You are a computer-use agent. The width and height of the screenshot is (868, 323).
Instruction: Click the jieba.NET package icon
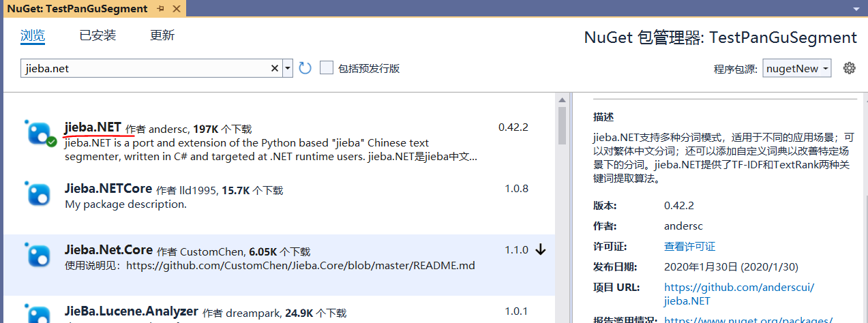point(40,133)
